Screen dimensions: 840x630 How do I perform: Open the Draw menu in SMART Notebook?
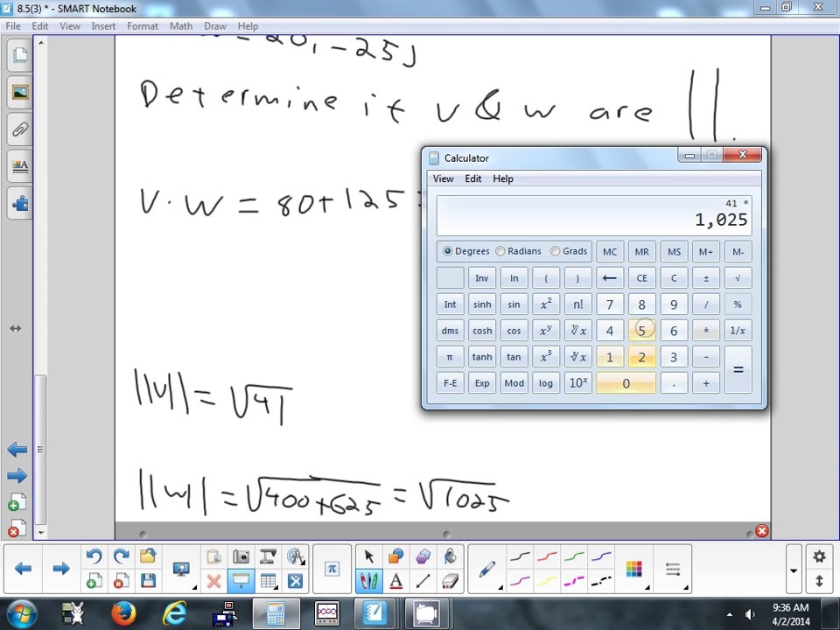click(x=215, y=25)
